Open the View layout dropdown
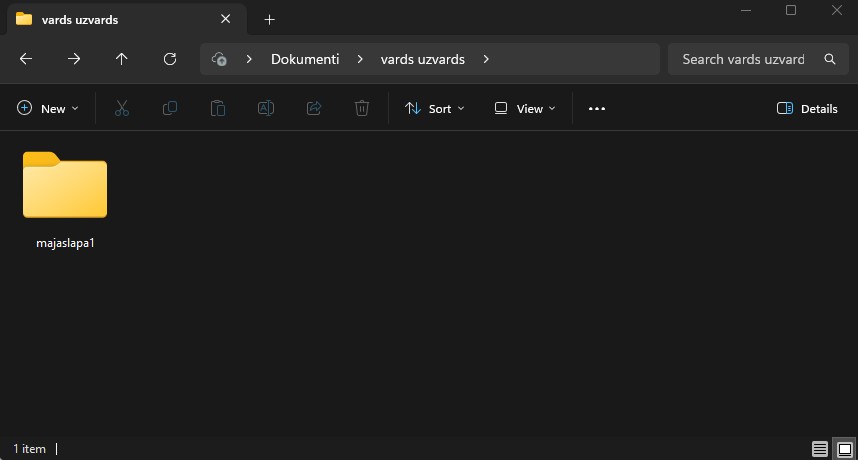 click(525, 108)
